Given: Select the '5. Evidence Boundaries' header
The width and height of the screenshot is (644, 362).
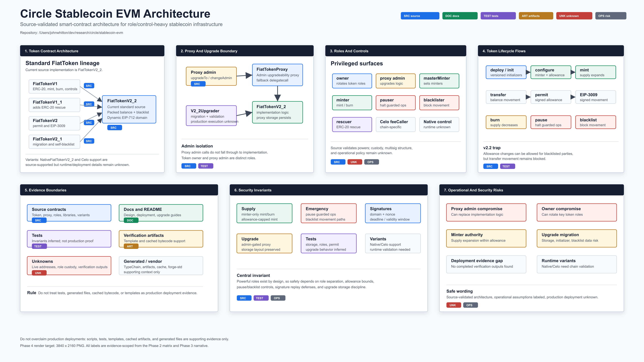Looking at the screenshot, I should (119, 190).
